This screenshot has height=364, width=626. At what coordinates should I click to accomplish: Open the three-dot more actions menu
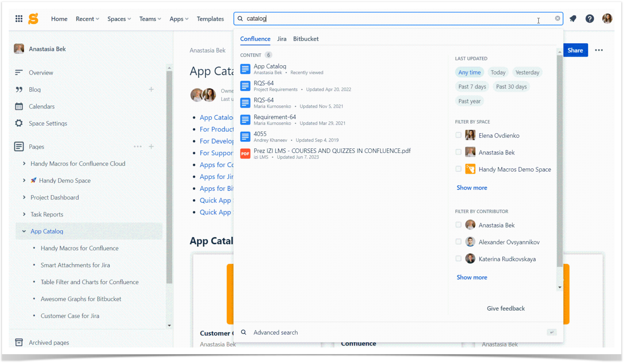point(598,50)
